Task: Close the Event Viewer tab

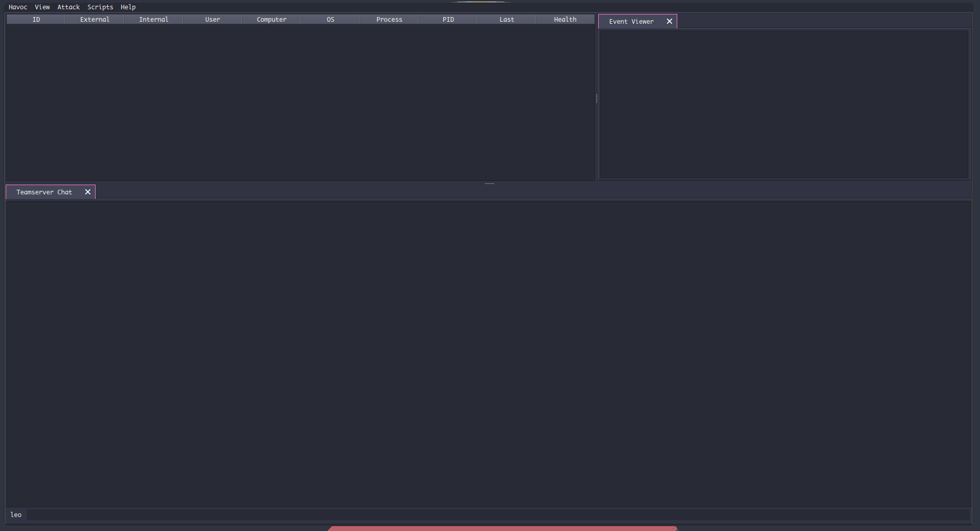Action: [x=670, y=21]
